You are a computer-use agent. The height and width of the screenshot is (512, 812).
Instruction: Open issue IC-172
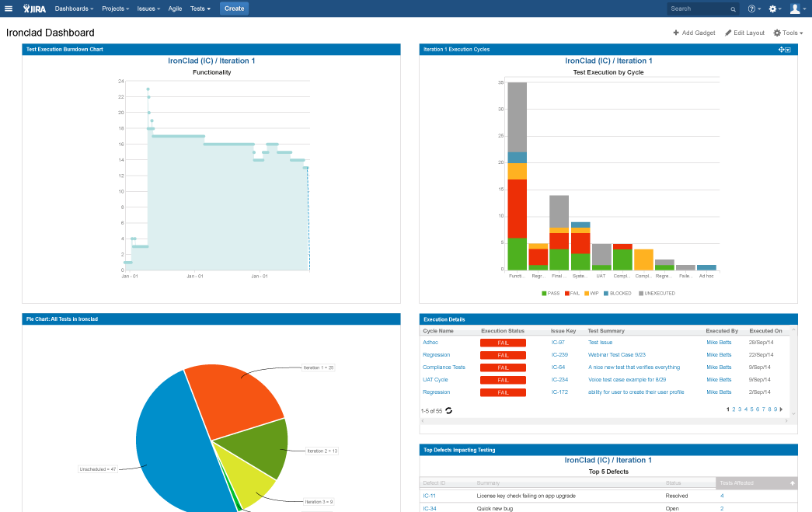[x=559, y=392]
